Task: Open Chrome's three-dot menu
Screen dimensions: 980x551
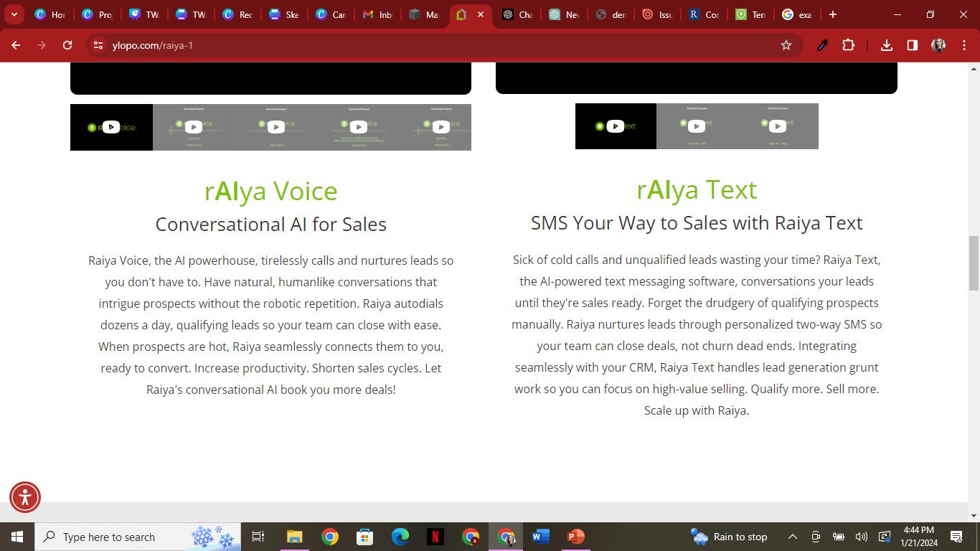Action: [x=964, y=45]
